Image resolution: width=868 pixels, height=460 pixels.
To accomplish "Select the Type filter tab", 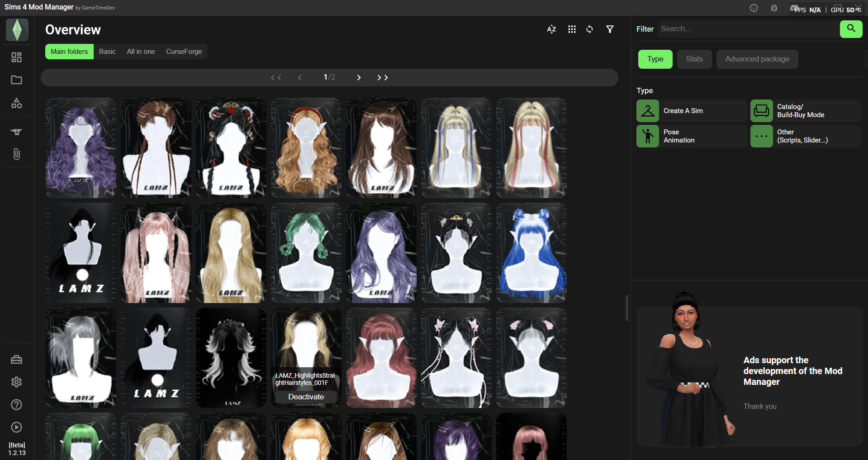I will coord(655,59).
